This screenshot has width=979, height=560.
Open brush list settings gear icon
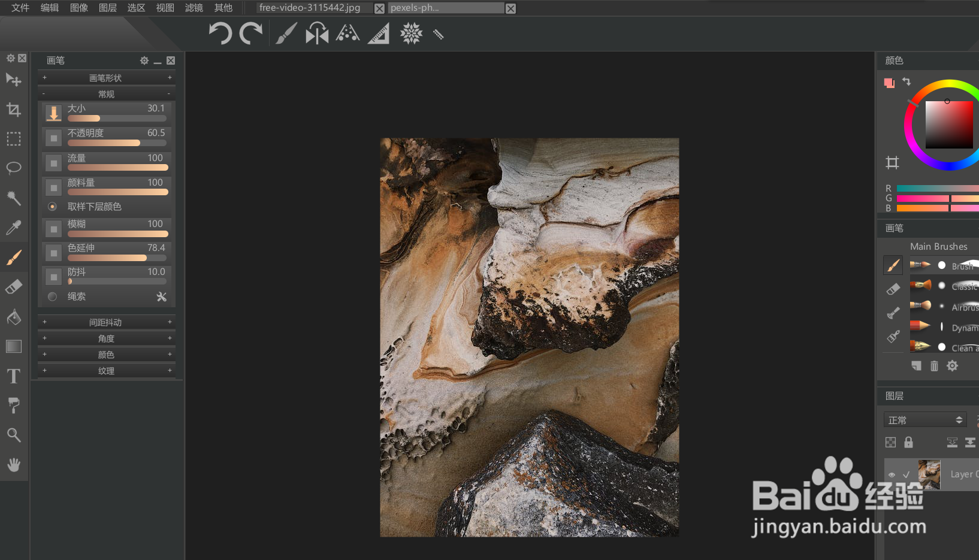pos(952,366)
